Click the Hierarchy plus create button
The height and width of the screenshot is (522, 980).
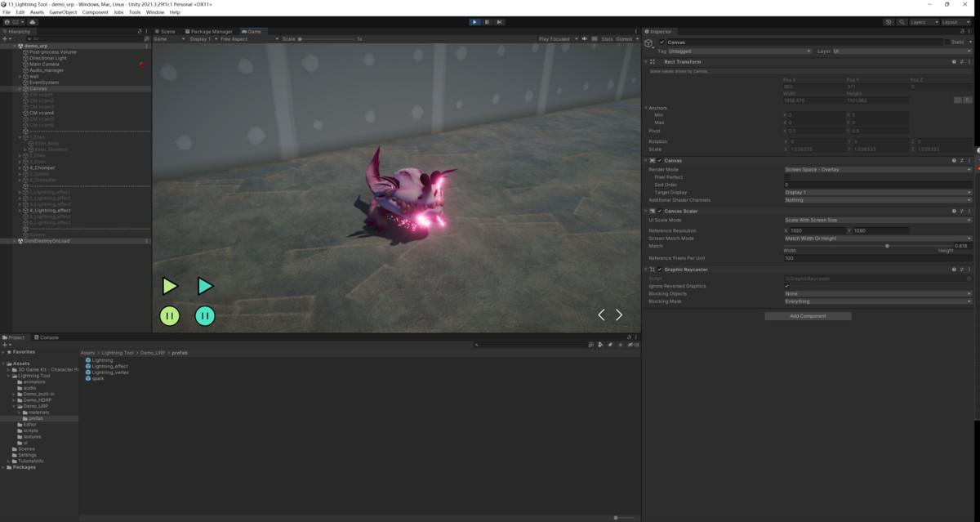(5, 38)
